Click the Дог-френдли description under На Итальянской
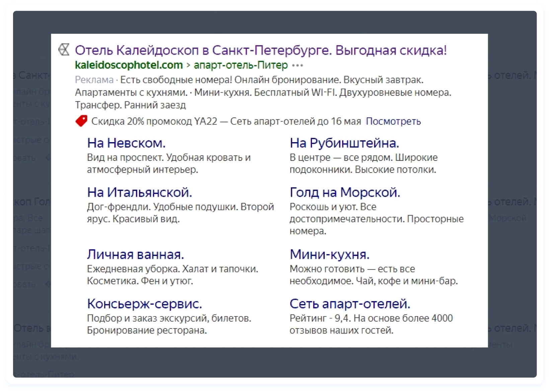The height and width of the screenshot is (392, 549). tap(180, 213)
